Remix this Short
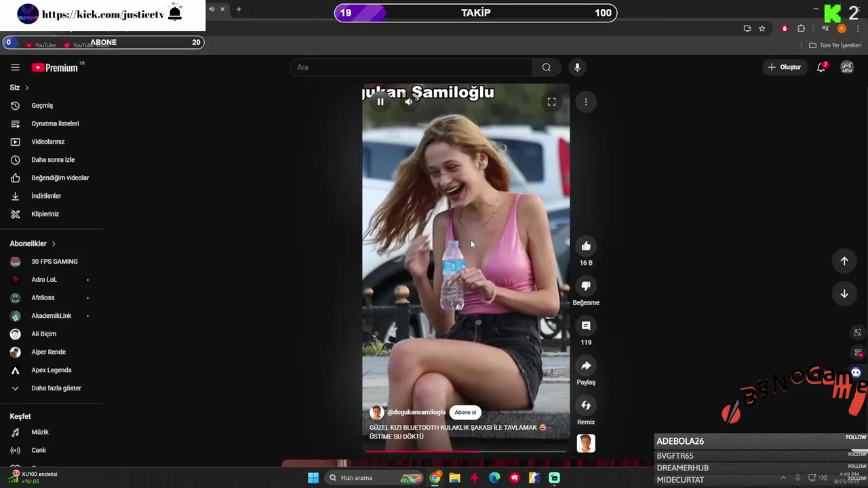Screen dimensions: 868x488 coord(586,405)
